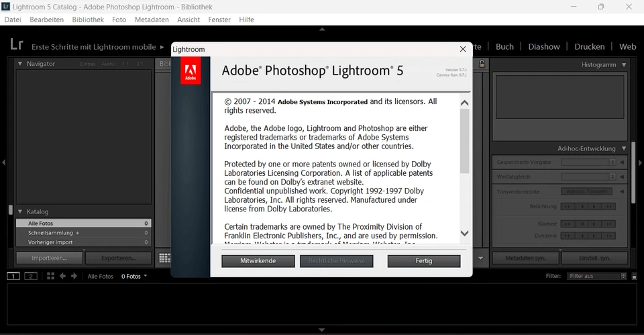Decrease Dynamik with single-left arrow
The image size is (644, 335).
[x=582, y=236]
